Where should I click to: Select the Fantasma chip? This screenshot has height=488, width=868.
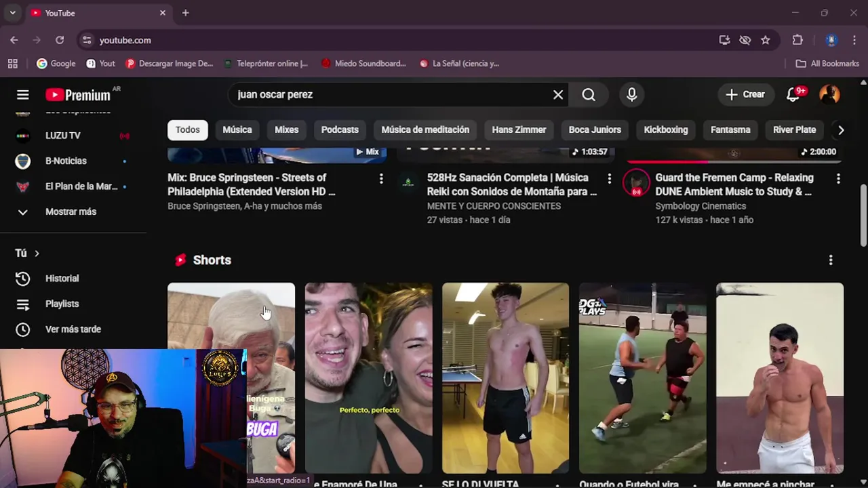click(730, 129)
